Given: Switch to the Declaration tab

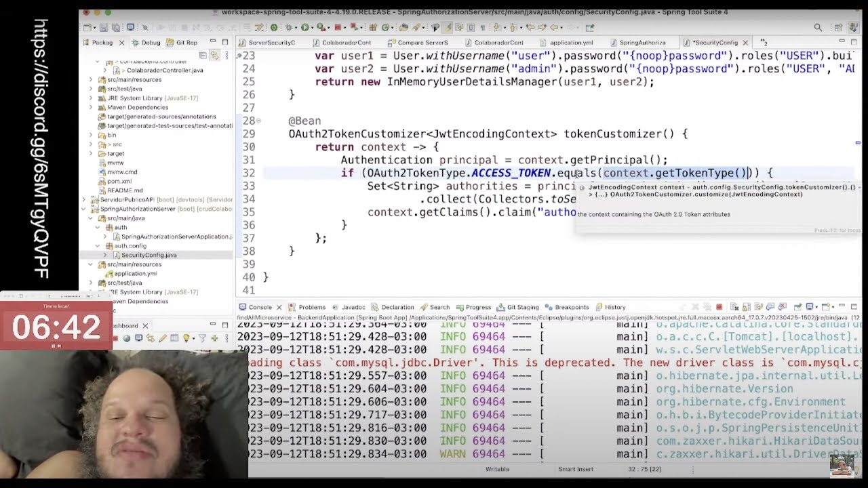Looking at the screenshot, I should coord(392,307).
